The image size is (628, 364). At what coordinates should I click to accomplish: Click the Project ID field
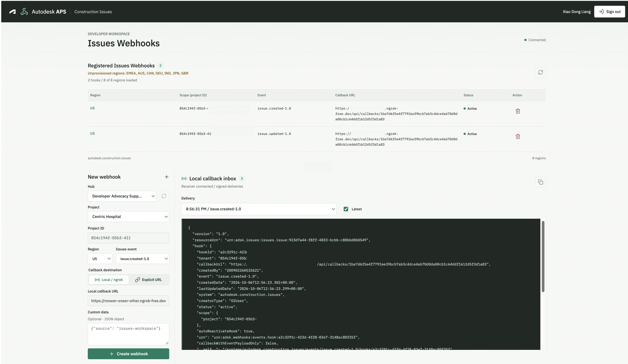pos(128,238)
